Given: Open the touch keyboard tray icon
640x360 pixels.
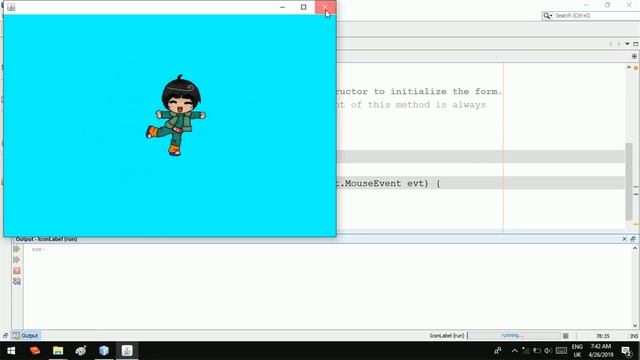Looking at the screenshot, I should 561,351.
